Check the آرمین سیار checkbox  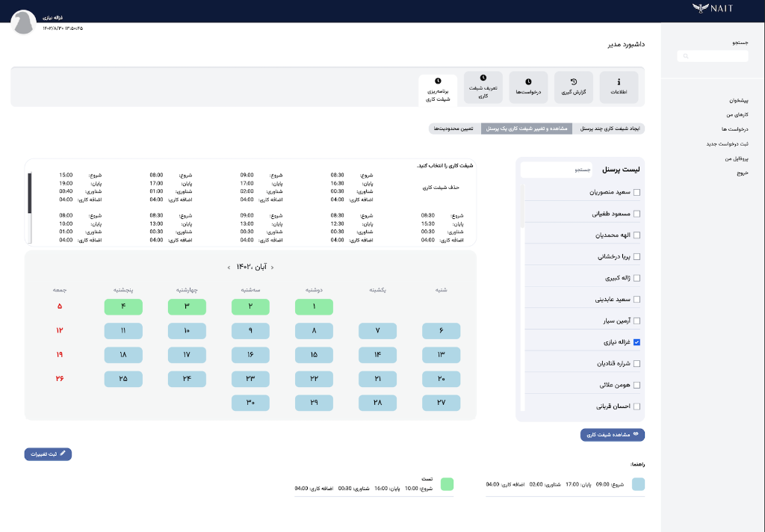coord(637,321)
